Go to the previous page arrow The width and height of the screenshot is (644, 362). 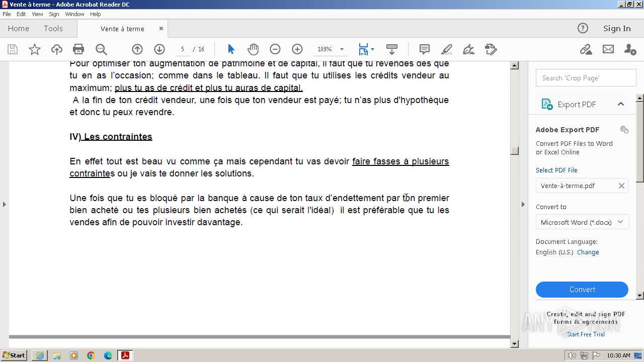137,49
